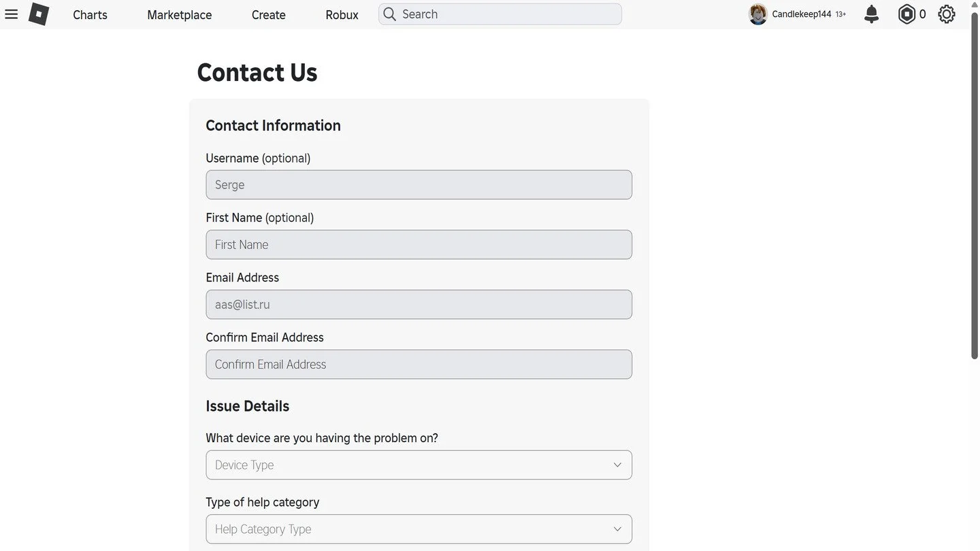Expand the Help Category Type dropdown
The image size is (980, 551).
click(419, 529)
